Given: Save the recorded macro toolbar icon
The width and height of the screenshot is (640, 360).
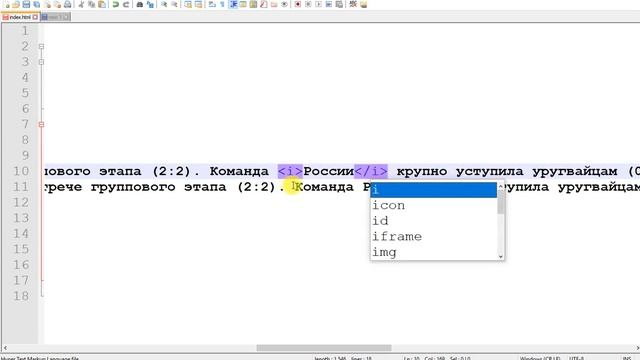Looking at the screenshot, I should 339,4.
